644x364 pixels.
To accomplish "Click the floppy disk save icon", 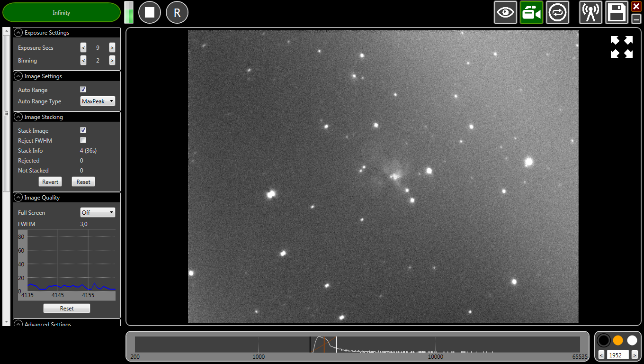I will 617,12.
